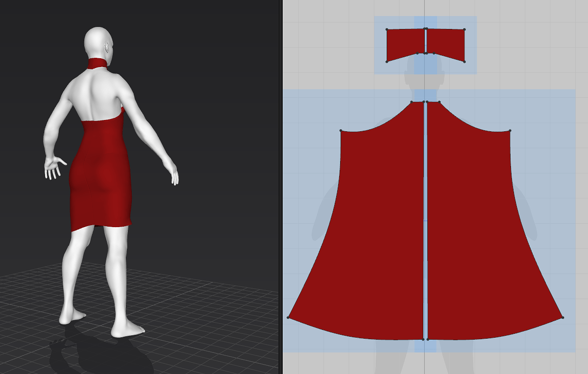This screenshot has height=374, width=588.
Task: Pick the outer neckline point on left dress panel
Action: pyautogui.click(x=412, y=102)
